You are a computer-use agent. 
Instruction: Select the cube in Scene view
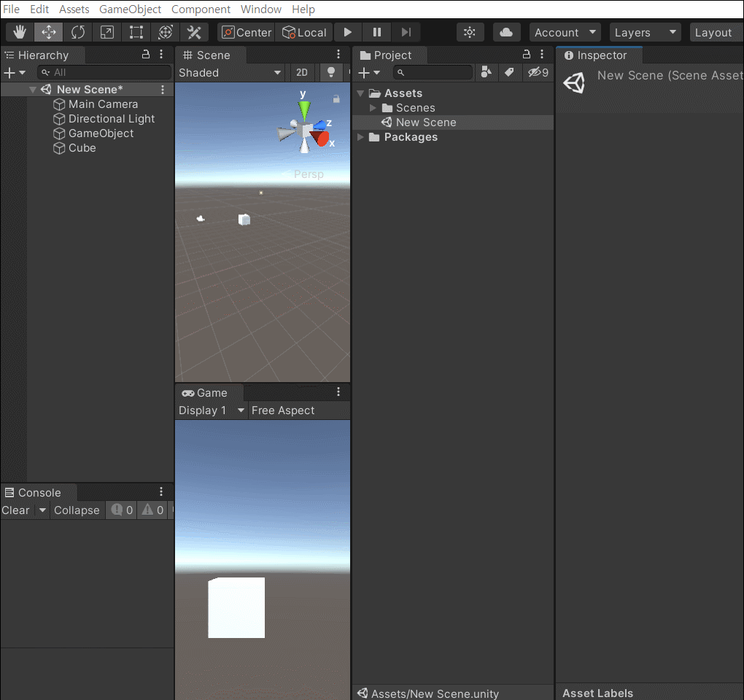pos(244,219)
